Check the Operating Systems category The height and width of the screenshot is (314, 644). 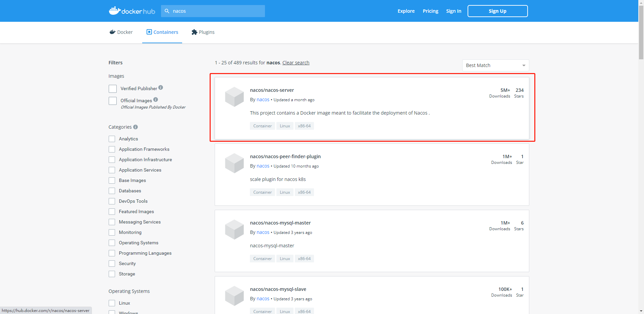112,243
